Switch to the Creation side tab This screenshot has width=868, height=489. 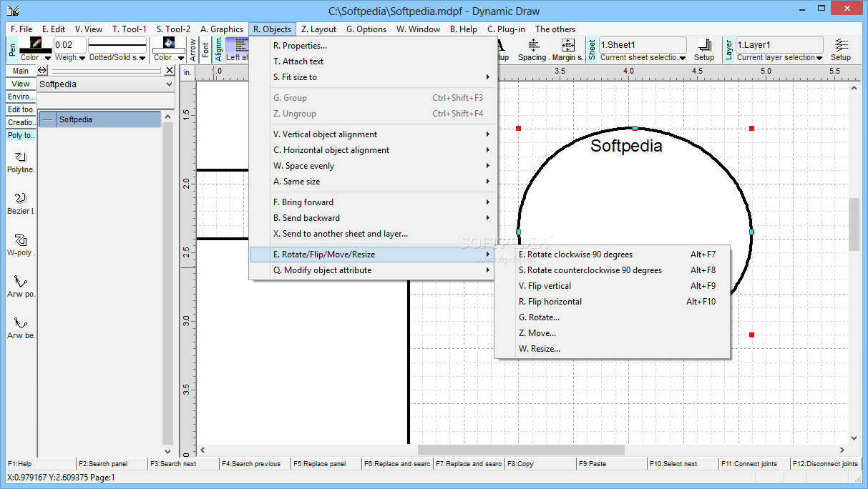[x=21, y=122]
